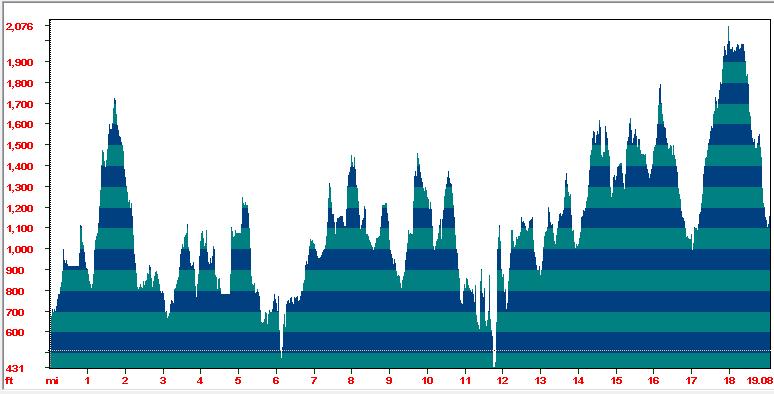The width and height of the screenshot is (774, 394).
Task: Click the 431 minimum elevation label
Action: click(15, 369)
